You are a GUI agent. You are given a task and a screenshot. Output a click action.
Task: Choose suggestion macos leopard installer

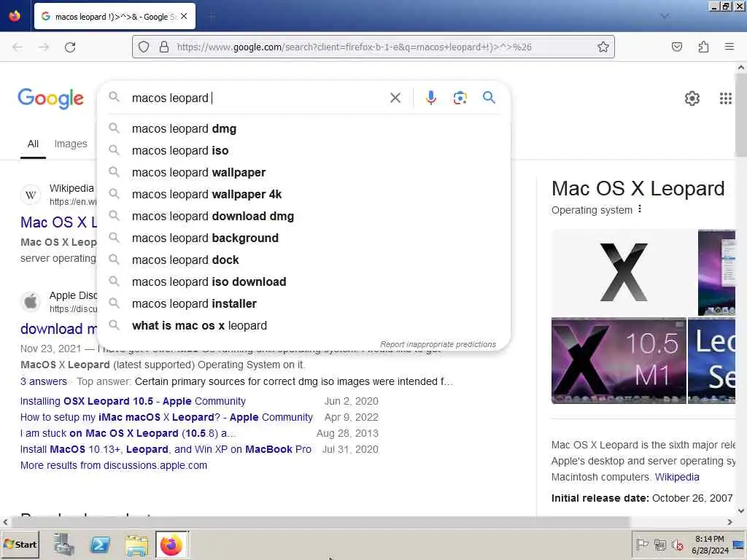pos(303,304)
